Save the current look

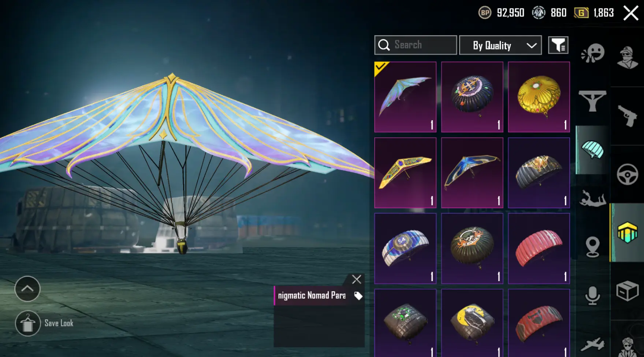pyautogui.click(x=44, y=323)
